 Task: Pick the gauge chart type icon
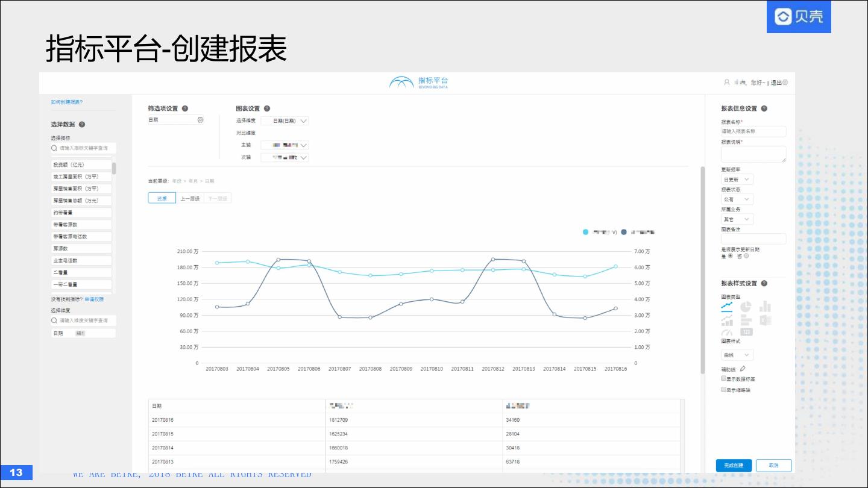[727, 332]
